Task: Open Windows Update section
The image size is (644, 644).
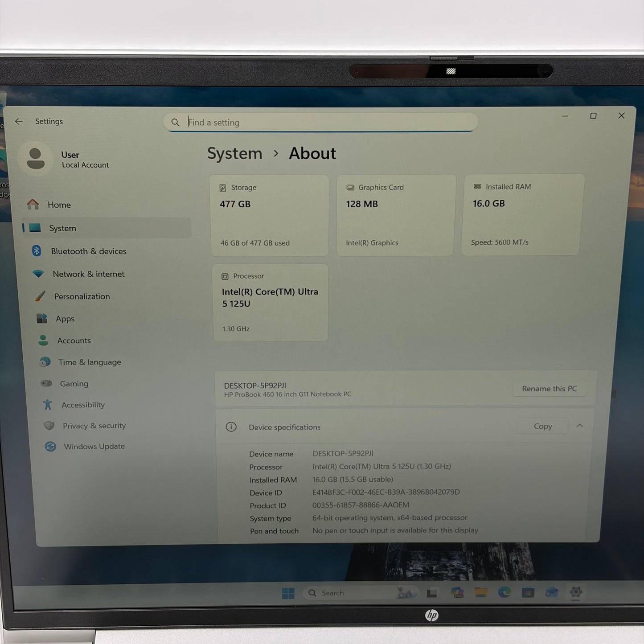Action: click(x=94, y=446)
